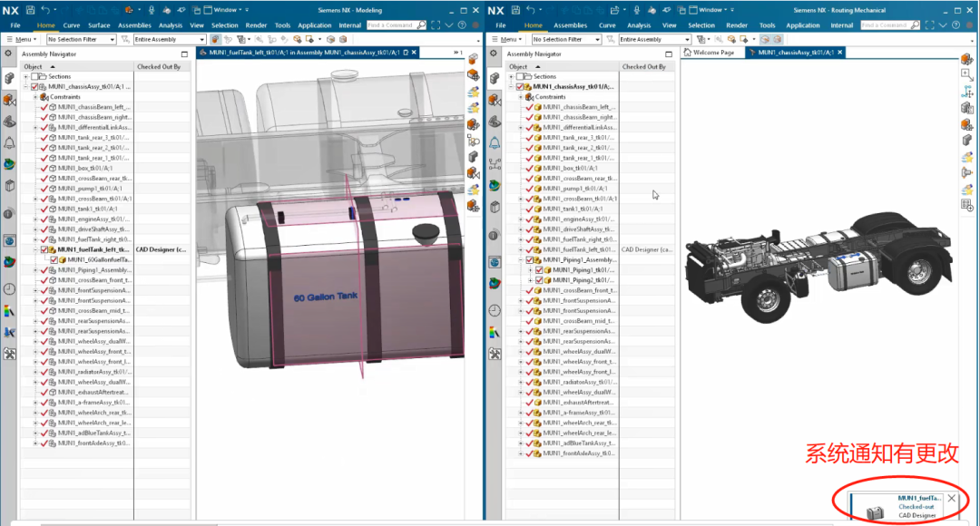Close the MUN1_chassisAssy tab in Routing Mechanical
Screen dimensions: 980x526
(x=840, y=53)
